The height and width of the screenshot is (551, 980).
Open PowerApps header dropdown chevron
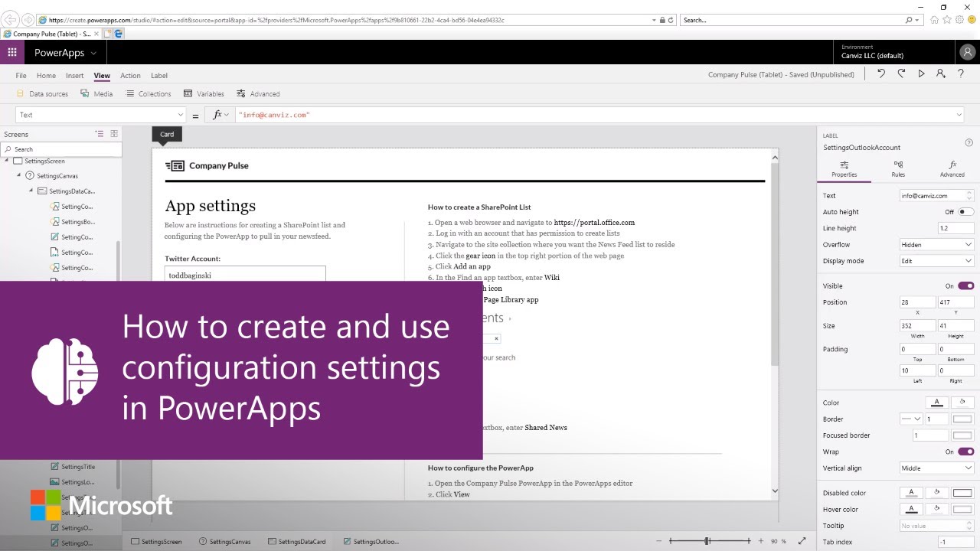(93, 53)
